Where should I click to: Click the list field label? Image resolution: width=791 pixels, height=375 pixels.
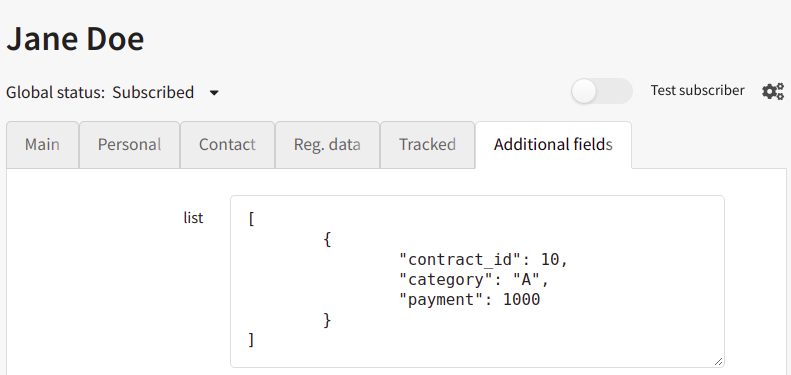click(x=193, y=218)
